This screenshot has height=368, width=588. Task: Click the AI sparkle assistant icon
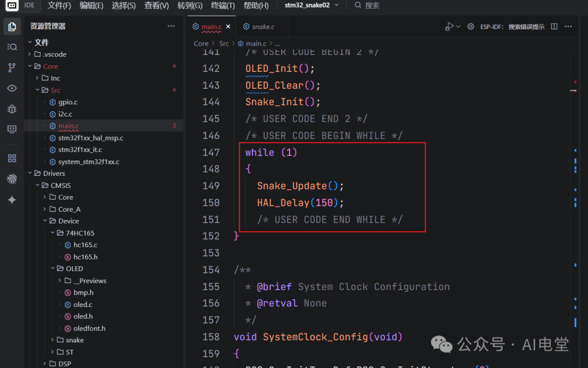point(11,200)
